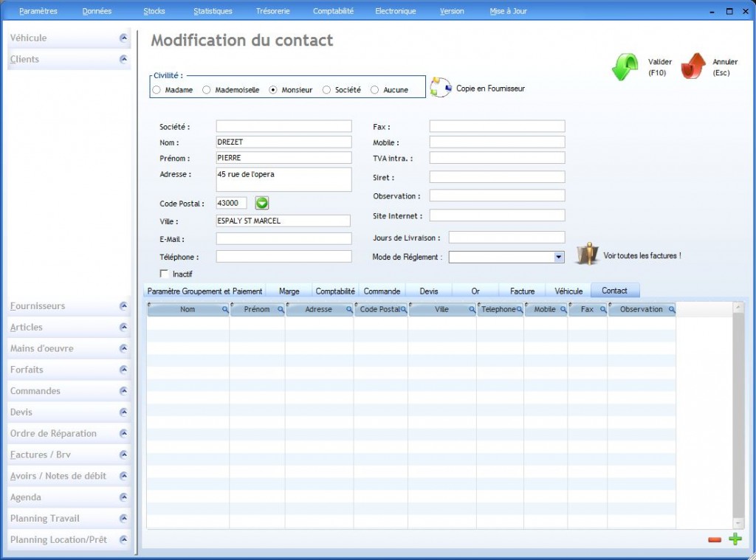Expand the Agenda sidebar section
Screen dimensions: 756x560
pos(123,497)
